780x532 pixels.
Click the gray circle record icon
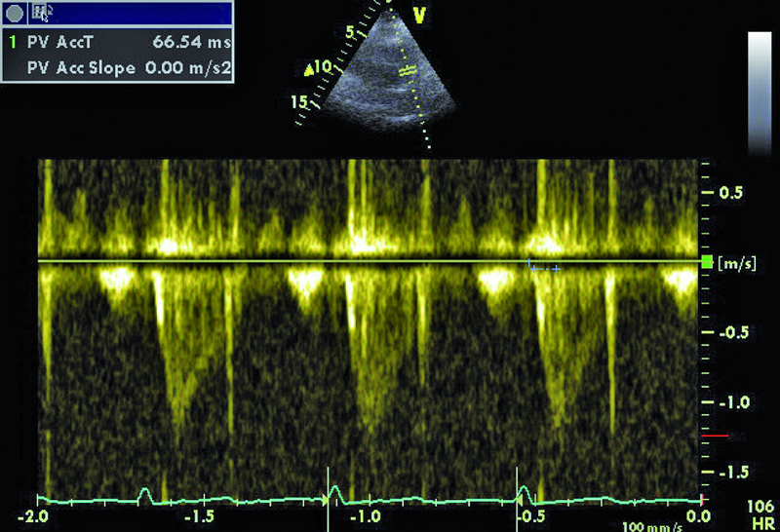tap(14, 13)
